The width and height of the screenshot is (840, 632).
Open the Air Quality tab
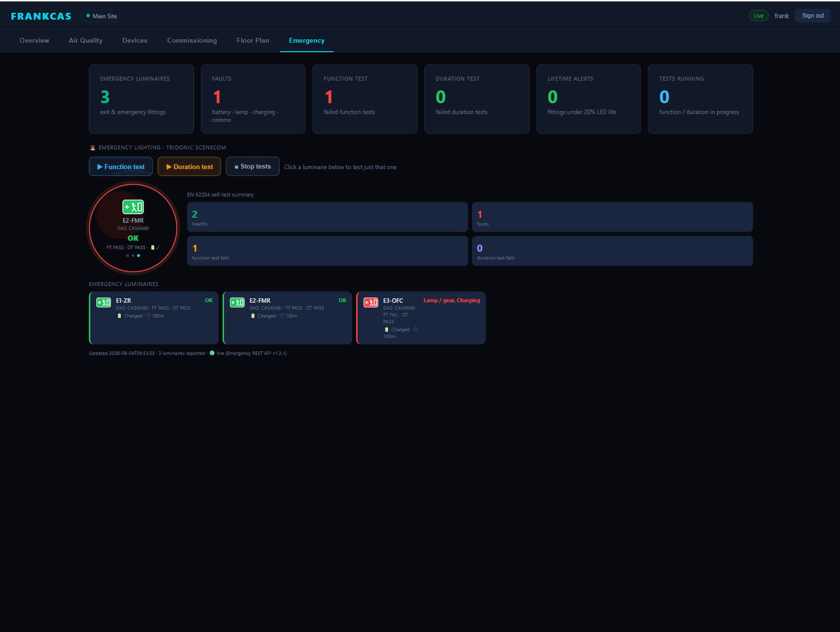point(86,40)
